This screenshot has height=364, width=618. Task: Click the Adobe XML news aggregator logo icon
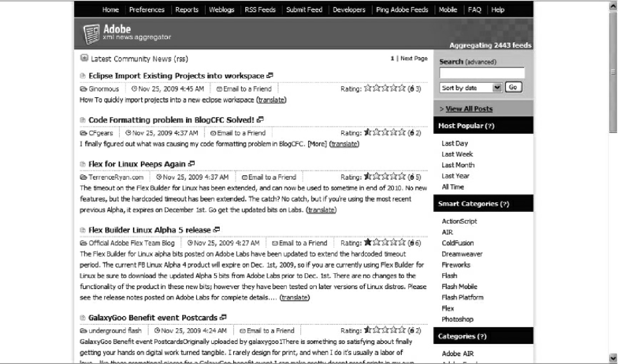click(x=92, y=34)
